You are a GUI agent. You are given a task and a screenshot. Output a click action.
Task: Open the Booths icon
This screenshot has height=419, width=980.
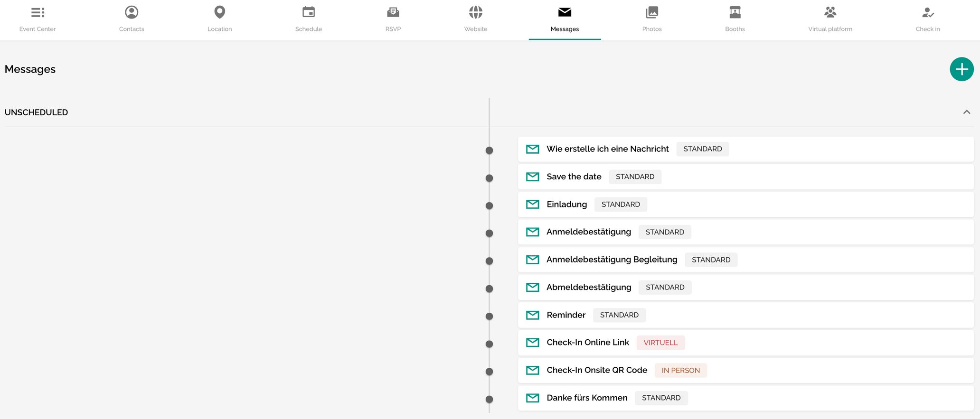click(x=735, y=12)
